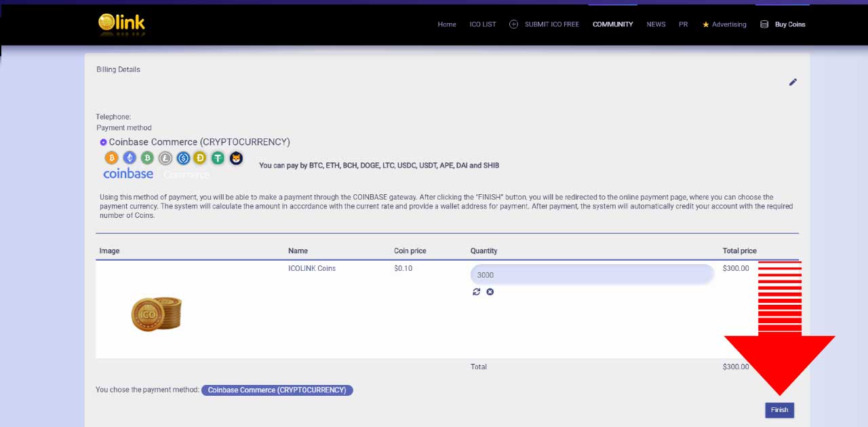Remove item with the X circle icon

click(490, 292)
